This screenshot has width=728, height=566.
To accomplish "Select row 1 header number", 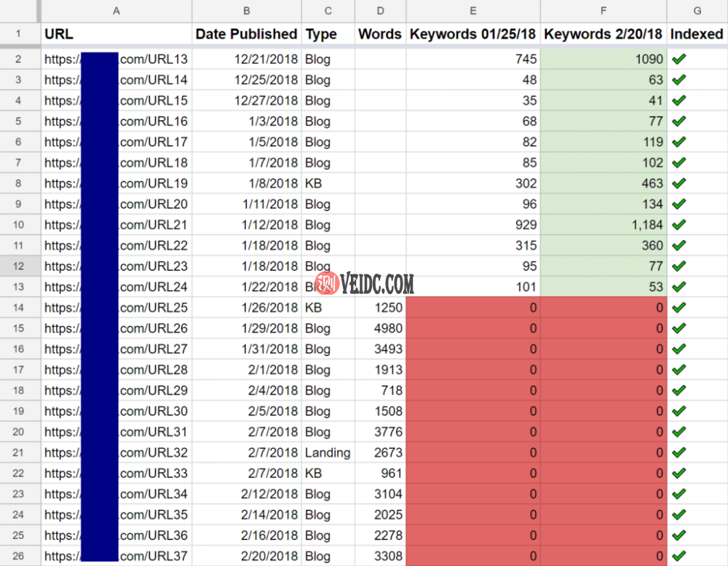I will (18, 34).
